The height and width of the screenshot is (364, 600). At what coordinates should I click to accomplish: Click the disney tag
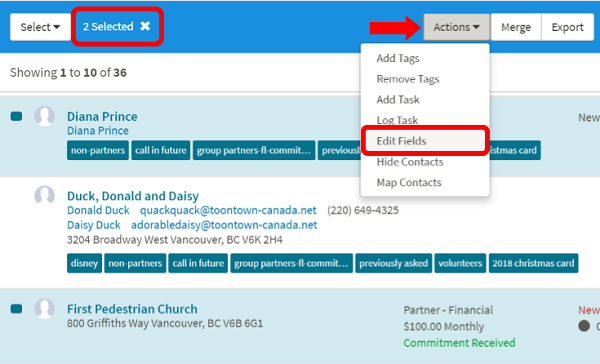click(x=84, y=263)
